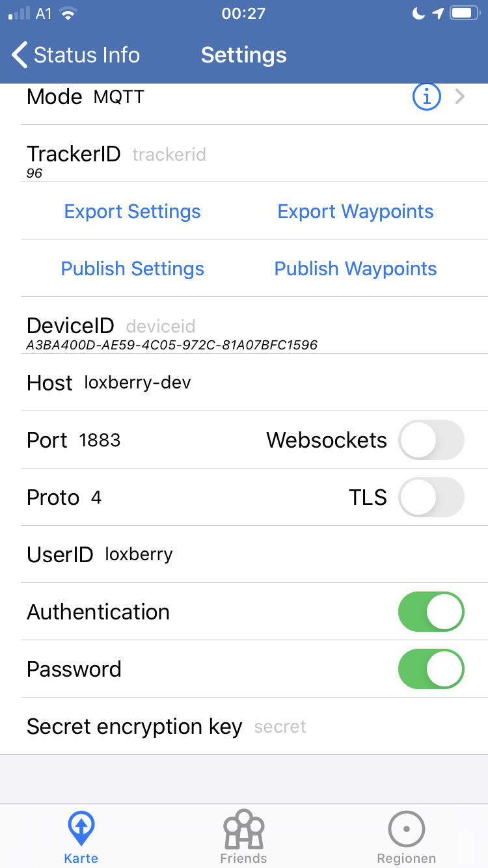488x868 pixels.
Task: Tap Publish Waypoints
Action: click(355, 269)
